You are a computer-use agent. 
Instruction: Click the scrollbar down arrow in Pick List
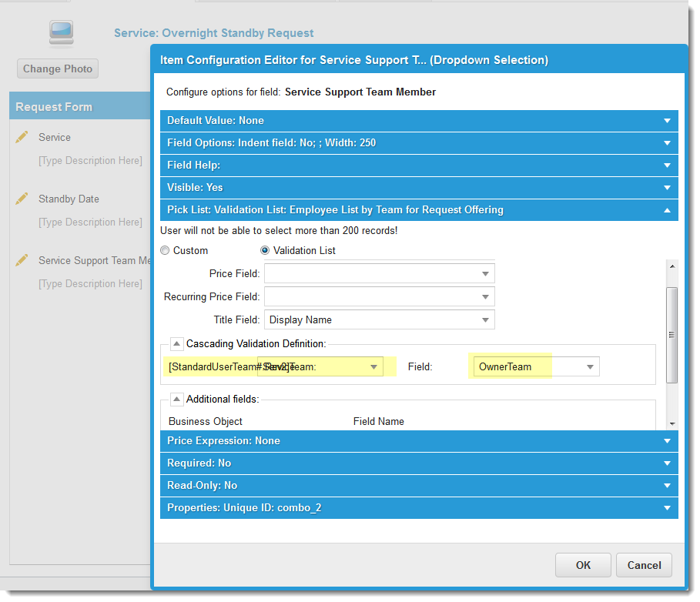pyautogui.click(x=672, y=423)
